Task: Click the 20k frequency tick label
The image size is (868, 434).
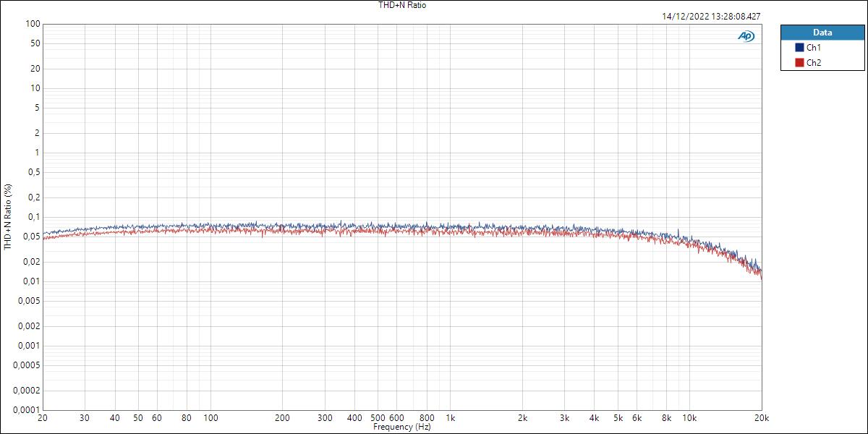Action: (x=761, y=418)
